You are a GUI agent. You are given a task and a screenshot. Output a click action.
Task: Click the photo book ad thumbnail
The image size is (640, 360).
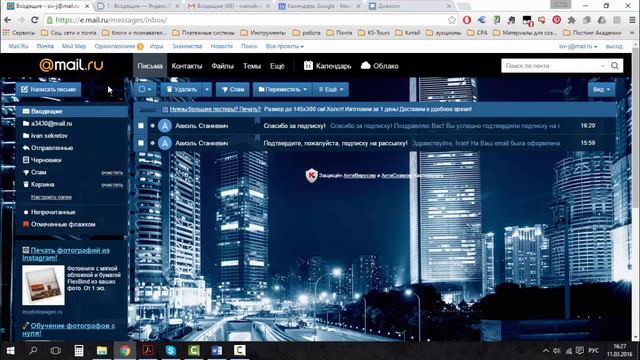click(43, 285)
